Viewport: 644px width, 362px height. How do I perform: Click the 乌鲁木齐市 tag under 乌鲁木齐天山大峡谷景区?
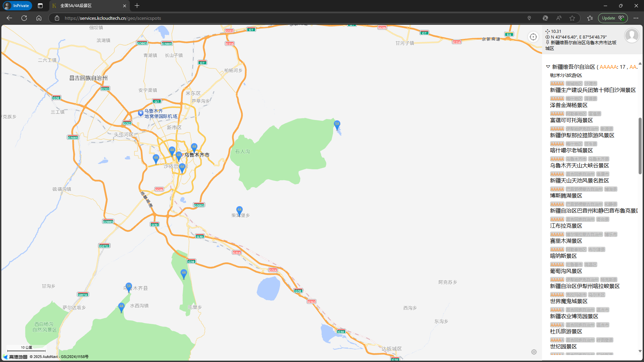576,159
